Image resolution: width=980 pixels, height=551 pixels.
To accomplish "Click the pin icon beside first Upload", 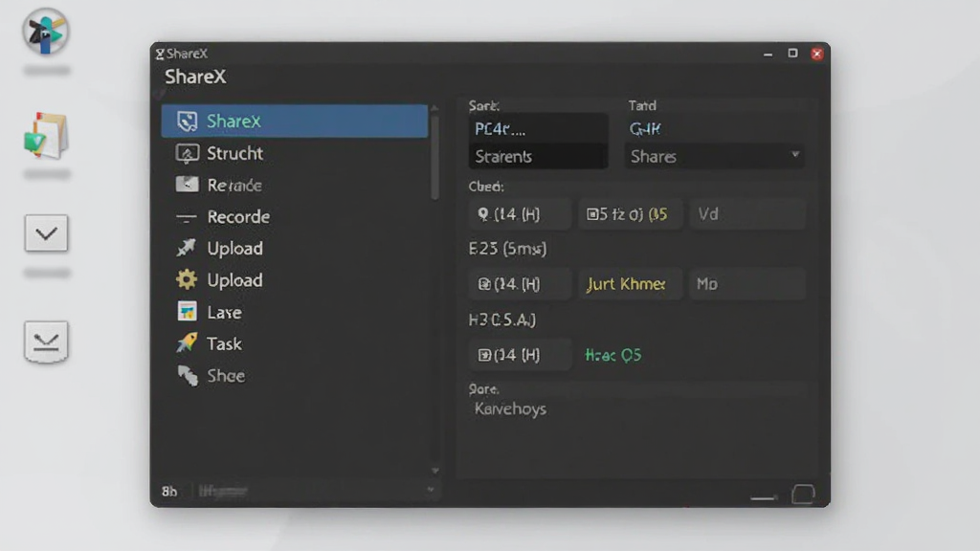I will 187,248.
